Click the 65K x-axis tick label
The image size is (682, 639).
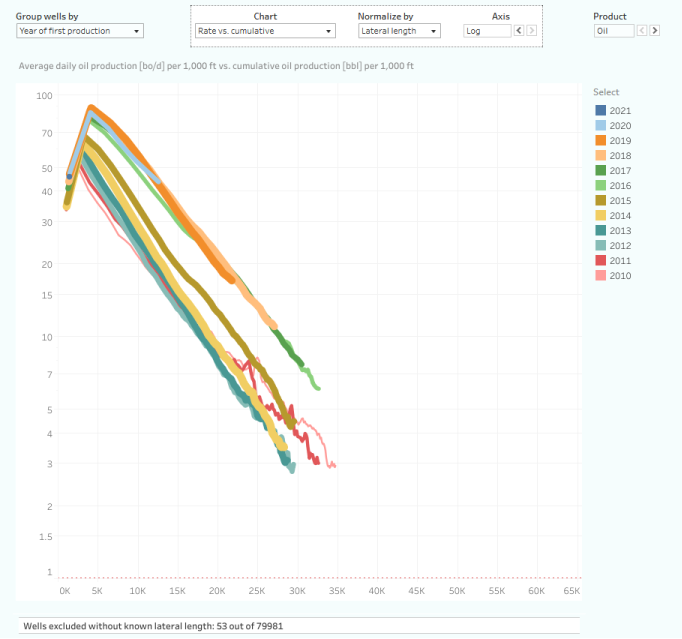pos(572,591)
